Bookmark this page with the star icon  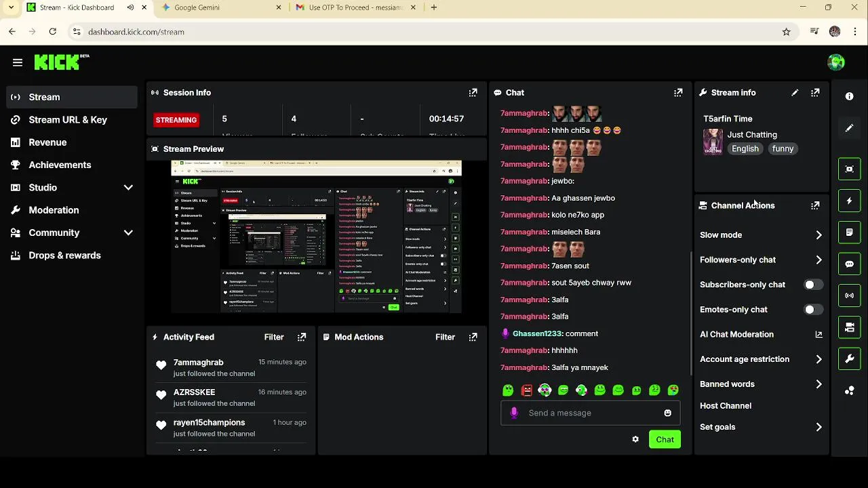click(786, 32)
